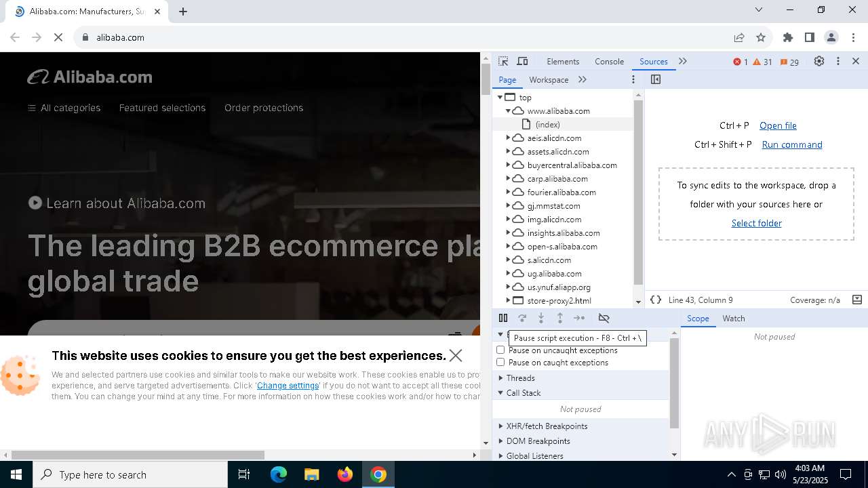Open the Change settings cookie link
The height and width of the screenshot is (488, 868).
288,386
